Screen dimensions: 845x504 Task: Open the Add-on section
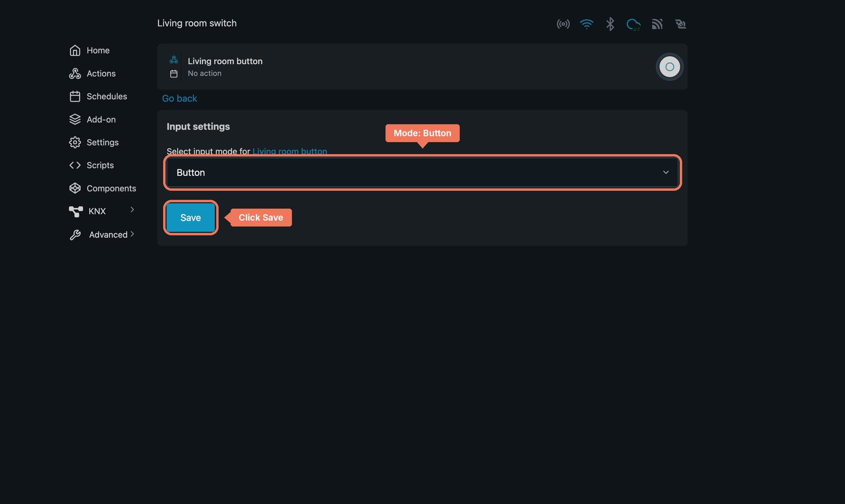click(92, 119)
